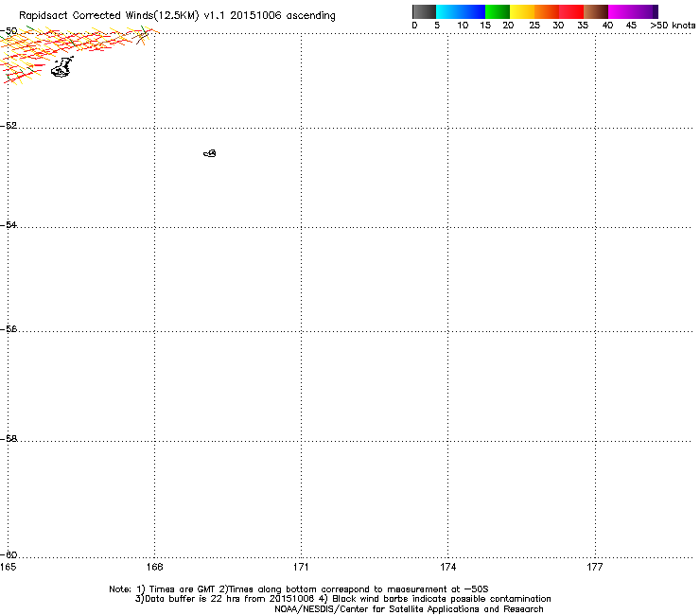Screen dimensions: 700x615
Task: Click the '171' longitude label
Action: point(301,567)
